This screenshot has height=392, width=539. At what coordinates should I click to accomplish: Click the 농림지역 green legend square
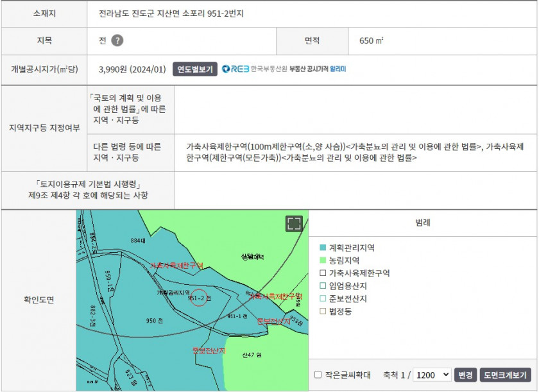click(x=323, y=260)
